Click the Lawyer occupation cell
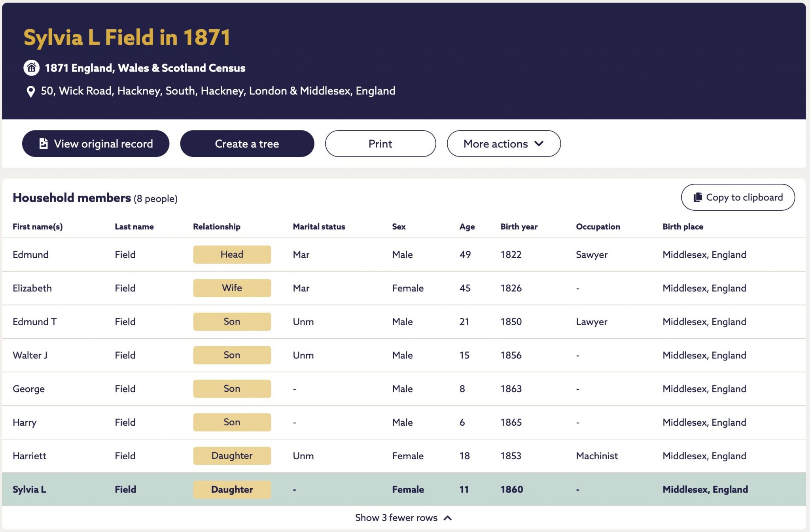Screen dimensions: 810x532 [592, 322]
